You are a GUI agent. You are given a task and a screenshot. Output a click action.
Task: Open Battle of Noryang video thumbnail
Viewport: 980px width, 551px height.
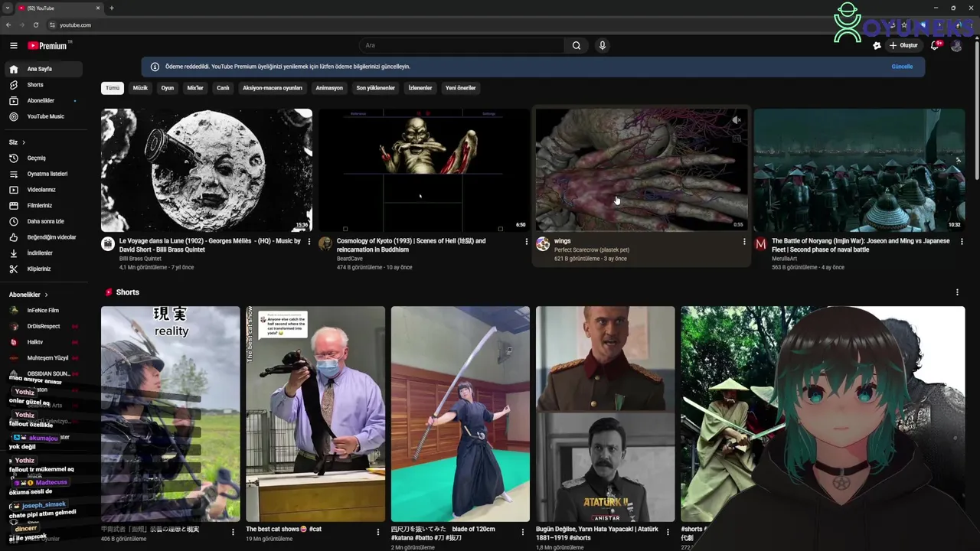pos(859,170)
